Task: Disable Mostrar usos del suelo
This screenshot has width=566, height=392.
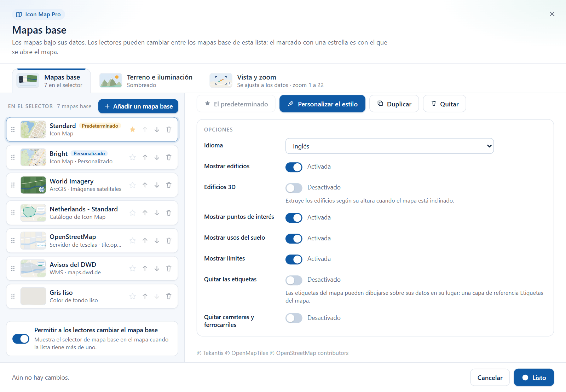Action: point(294,239)
